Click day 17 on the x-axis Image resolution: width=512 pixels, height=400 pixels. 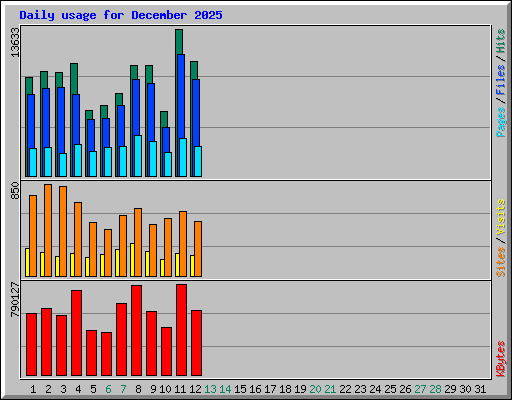click(x=270, y=389)
